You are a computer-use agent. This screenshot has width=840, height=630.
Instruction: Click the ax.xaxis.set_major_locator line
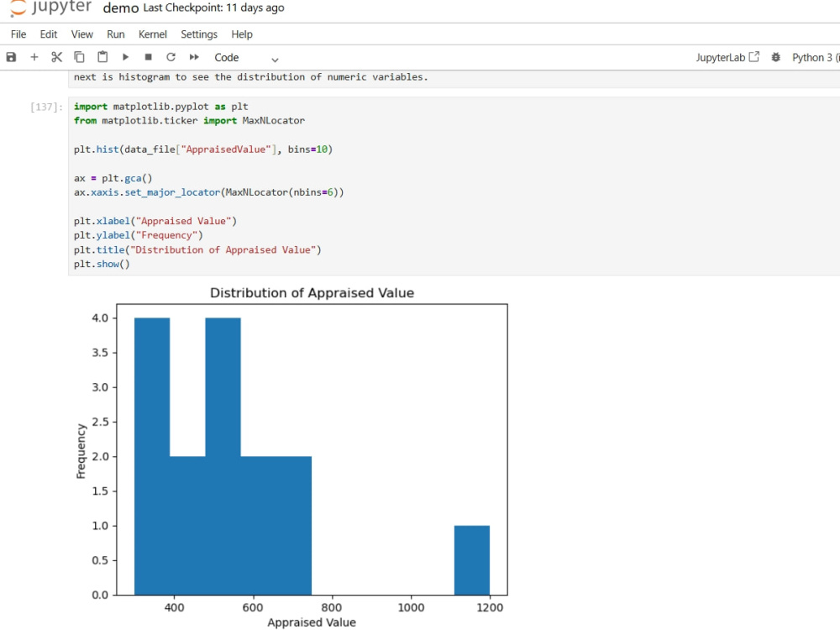pos(208,192)
